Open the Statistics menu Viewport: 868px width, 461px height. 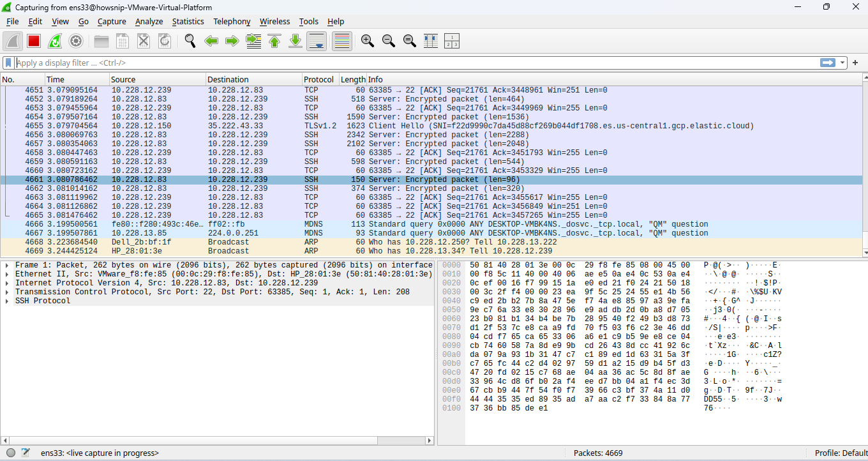coord(188,21)
